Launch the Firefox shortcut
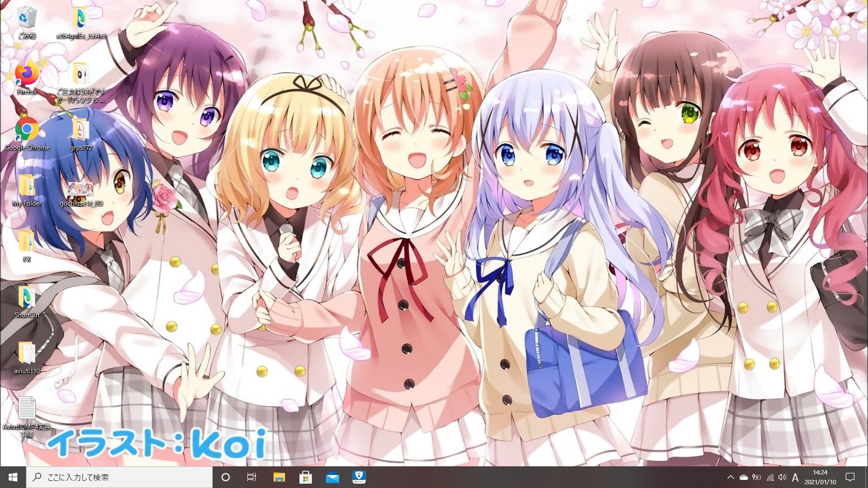This screenshot has height=488, width=868. point(27,79)
